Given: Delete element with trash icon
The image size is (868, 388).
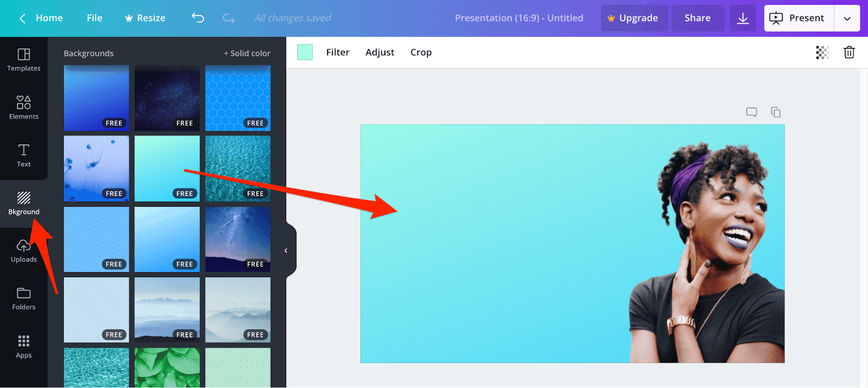Looking at the screenshot, I should pos(849,52).
